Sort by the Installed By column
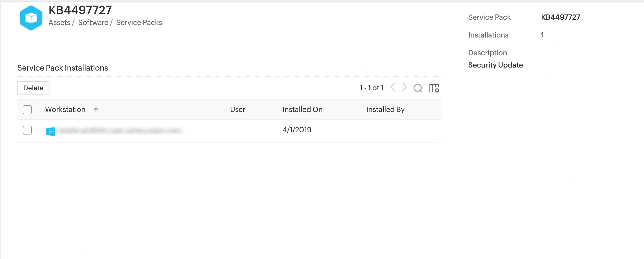The height and width of the screenshot is (259, 644). [x=385, y=109]
